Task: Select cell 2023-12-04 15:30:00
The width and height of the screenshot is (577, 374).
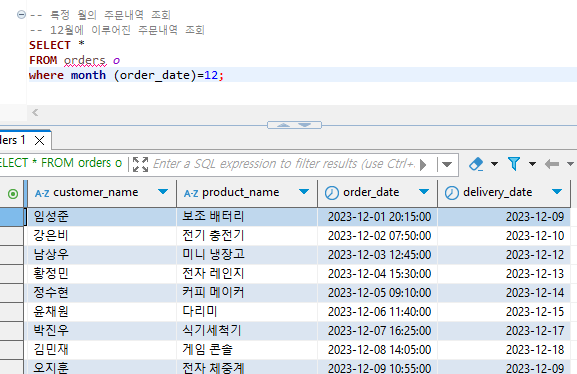Action: pyautogui.click(x=378, y=274)
